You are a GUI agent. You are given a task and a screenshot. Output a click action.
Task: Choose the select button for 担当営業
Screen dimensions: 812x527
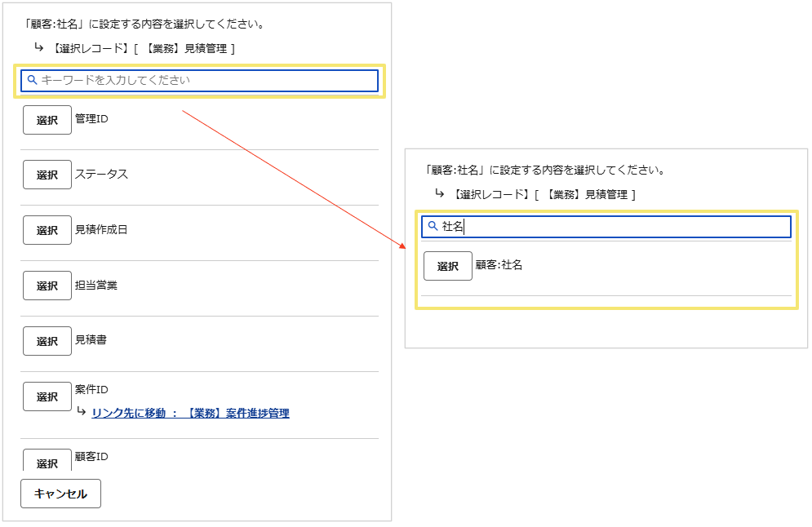pyautogui.click(x=47, y=286)
